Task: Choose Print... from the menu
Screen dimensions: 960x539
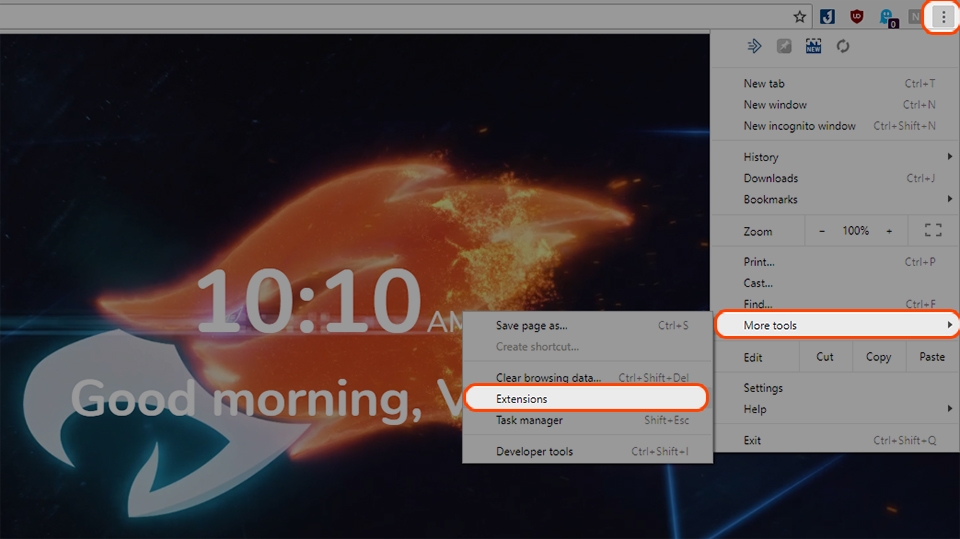Action: 835,262
